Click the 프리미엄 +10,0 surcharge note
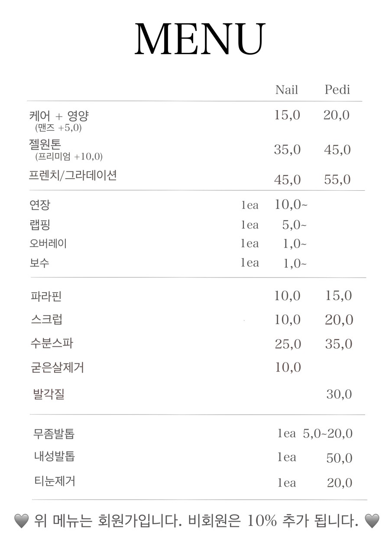The image size is (392, 555). pyautogui.click(x=69, y=157)
